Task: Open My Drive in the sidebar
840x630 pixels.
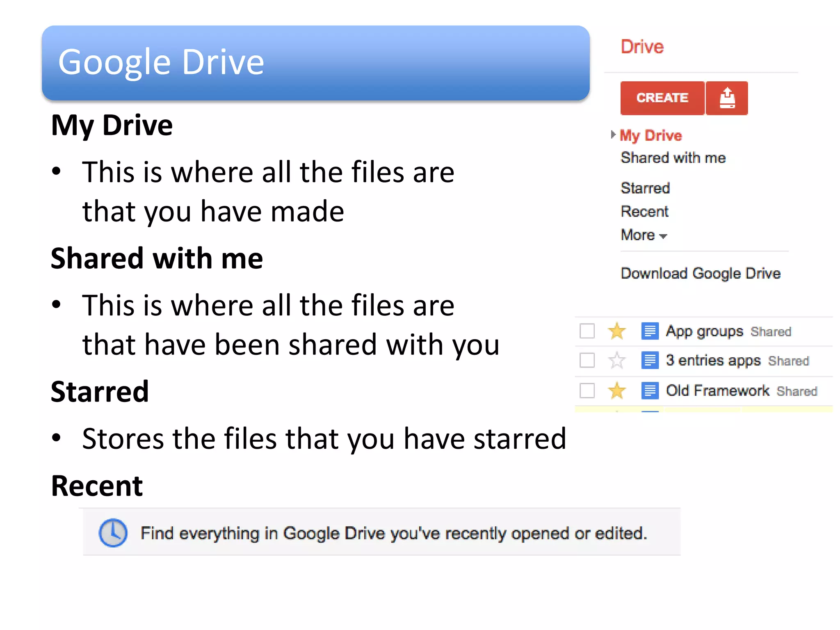Action: pyautogui.click(x=651, y=135)
